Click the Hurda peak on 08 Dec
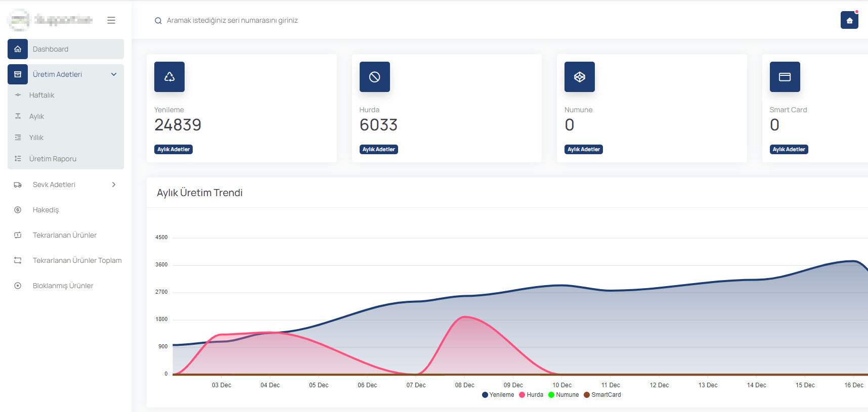This screenshot has height=412, width=868. (x=464, y=317)
